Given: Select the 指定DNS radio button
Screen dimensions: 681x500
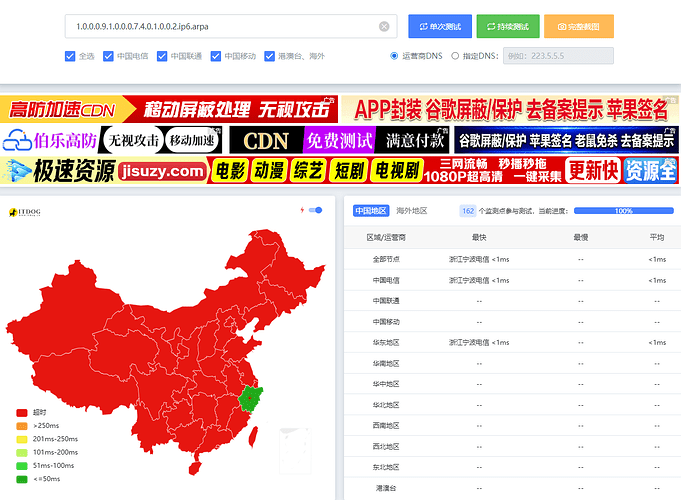Looking at the screenshot, I should (455, 56).
